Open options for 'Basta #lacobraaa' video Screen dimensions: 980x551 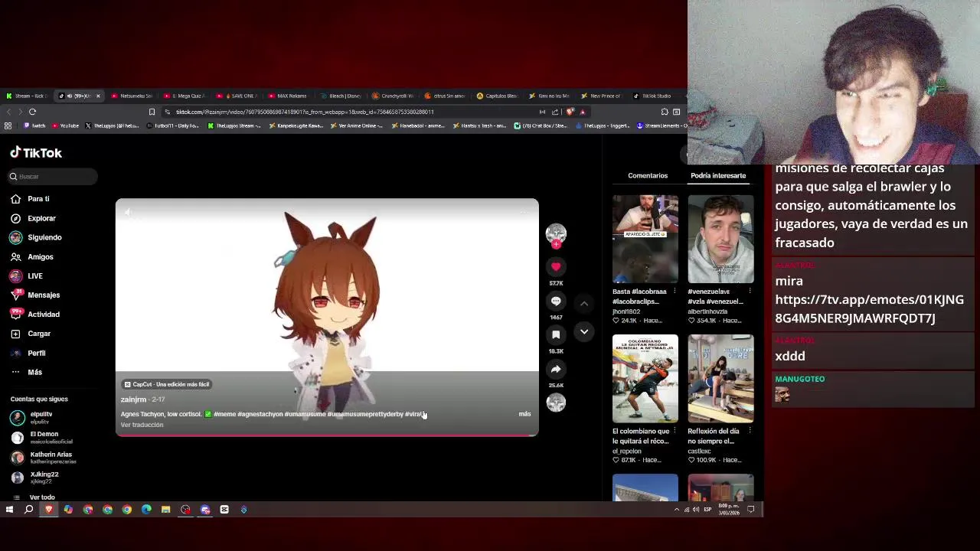pos(675,292)
